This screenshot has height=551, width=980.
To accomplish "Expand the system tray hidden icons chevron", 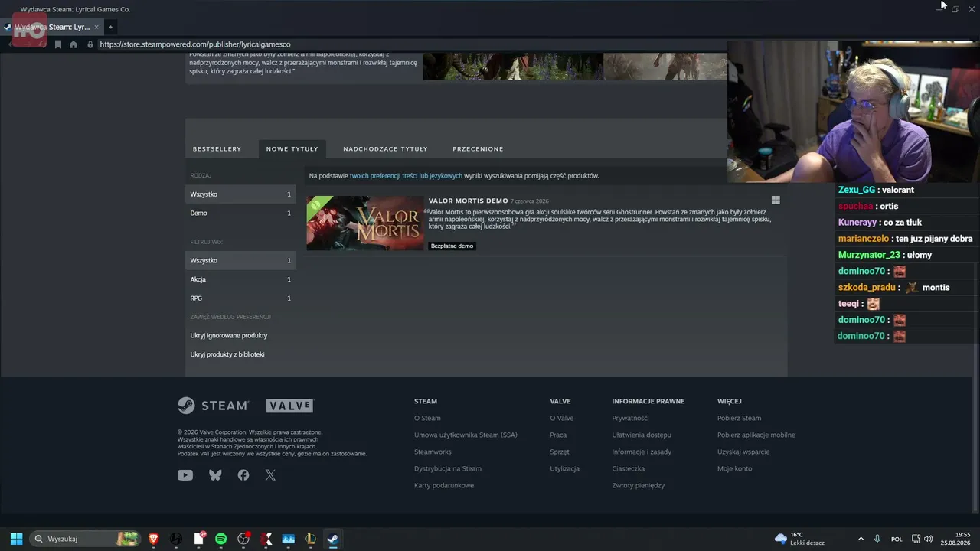I will [x=861, y=539].
